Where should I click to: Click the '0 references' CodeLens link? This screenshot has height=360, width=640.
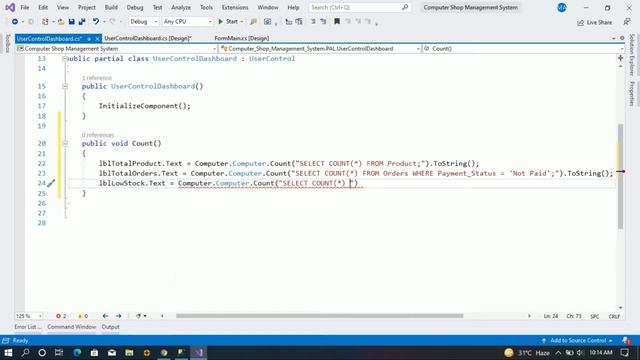coord(98,135)
